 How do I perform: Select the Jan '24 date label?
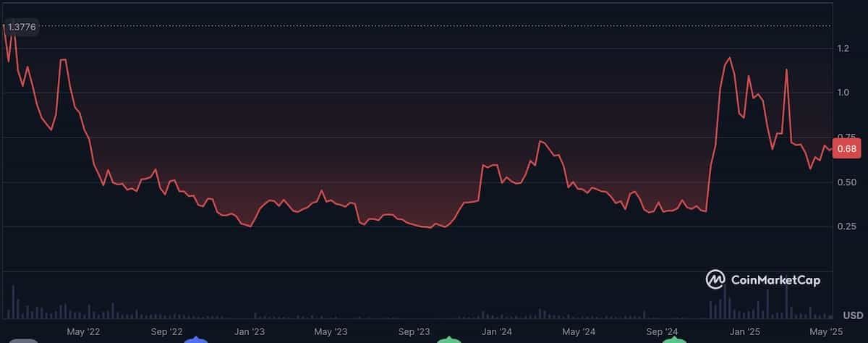(498, 331)
